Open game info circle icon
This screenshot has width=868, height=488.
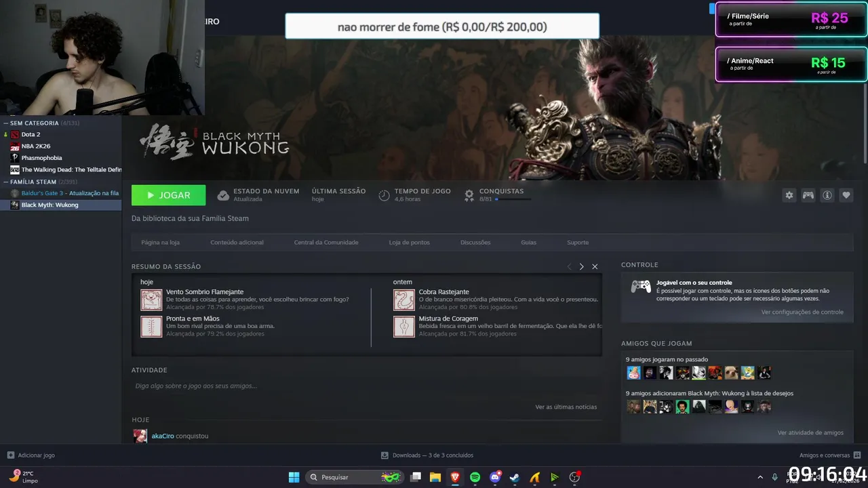coord(827,195)
